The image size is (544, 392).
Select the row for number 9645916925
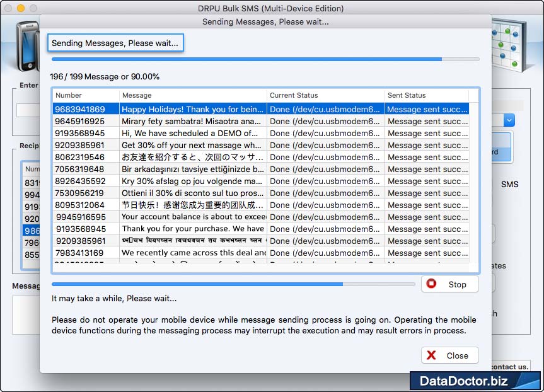coord(260,121)
